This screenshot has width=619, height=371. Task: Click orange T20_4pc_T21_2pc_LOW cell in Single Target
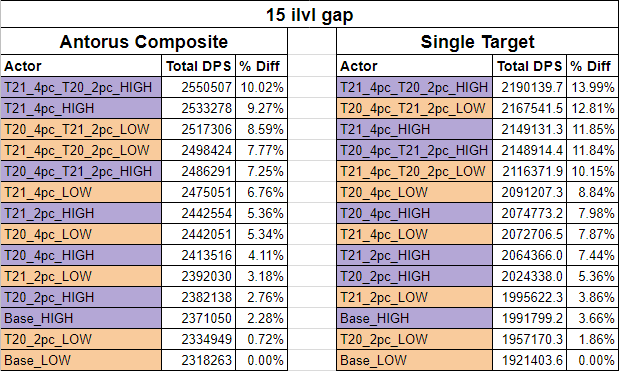414,108
